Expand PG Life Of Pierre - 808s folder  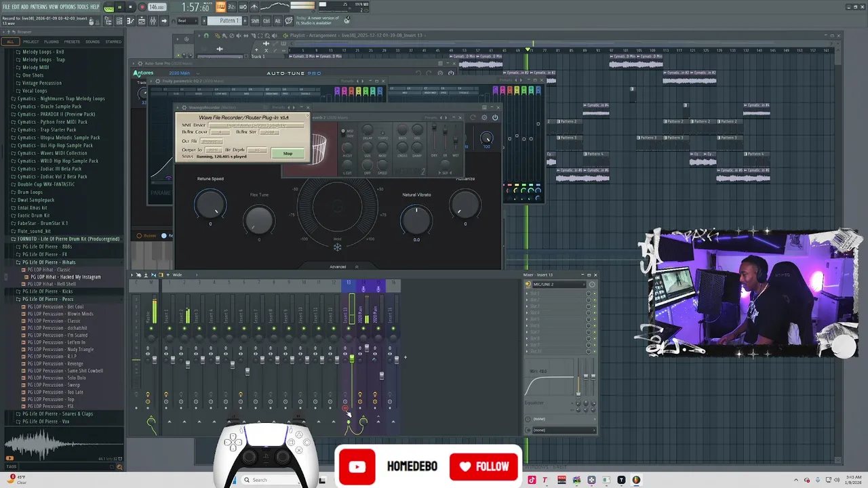[x=47, y=247]
